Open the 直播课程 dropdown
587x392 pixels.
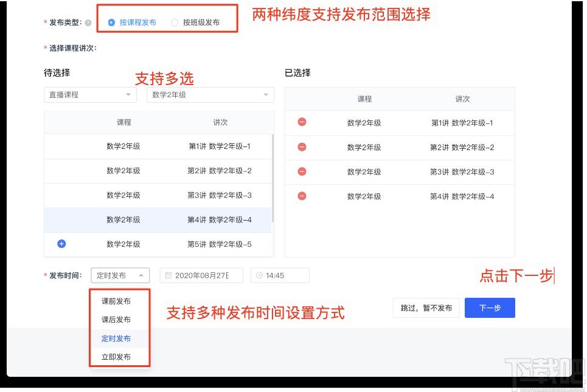point(90,95)
